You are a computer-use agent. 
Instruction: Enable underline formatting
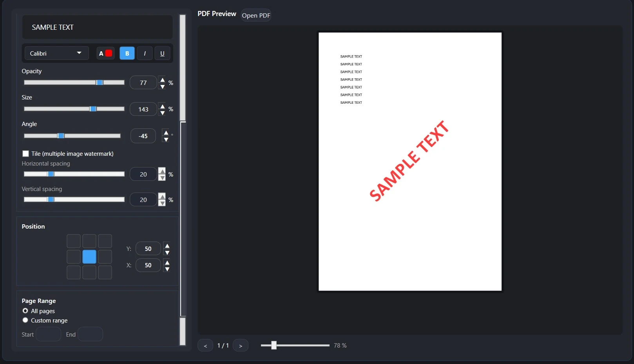tap(162, 53)
